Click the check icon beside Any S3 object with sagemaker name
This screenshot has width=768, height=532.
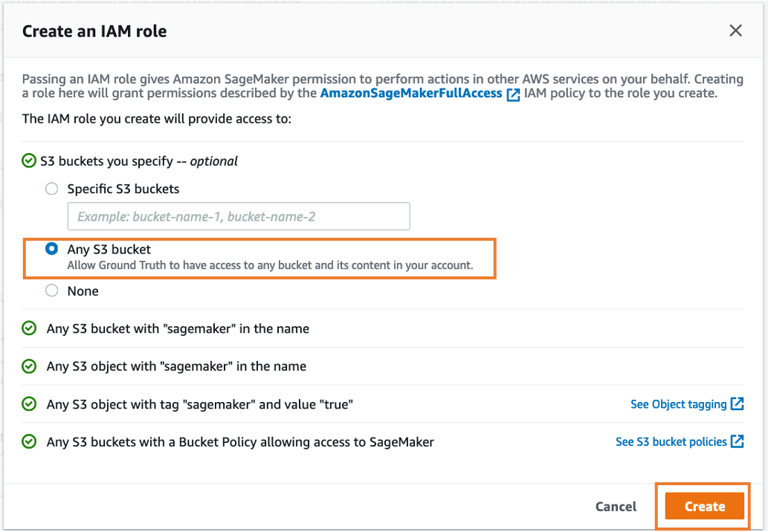pyautogui.click(x=28, y=366)
